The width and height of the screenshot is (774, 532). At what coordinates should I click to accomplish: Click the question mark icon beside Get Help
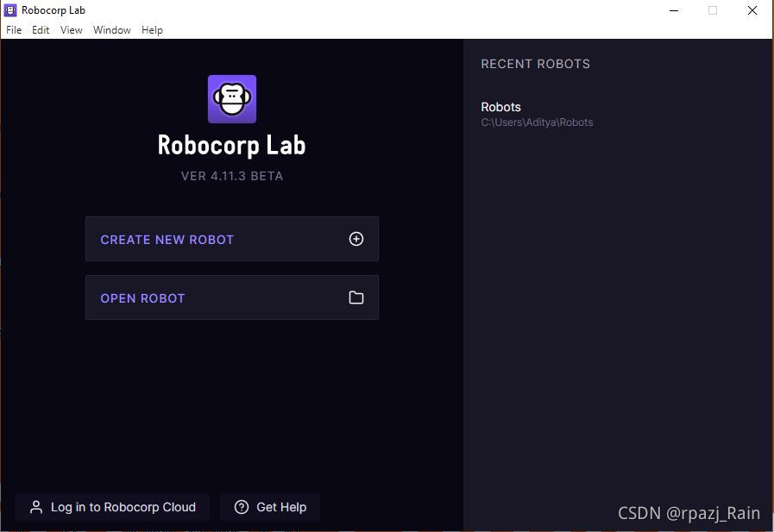pos(242,507)
